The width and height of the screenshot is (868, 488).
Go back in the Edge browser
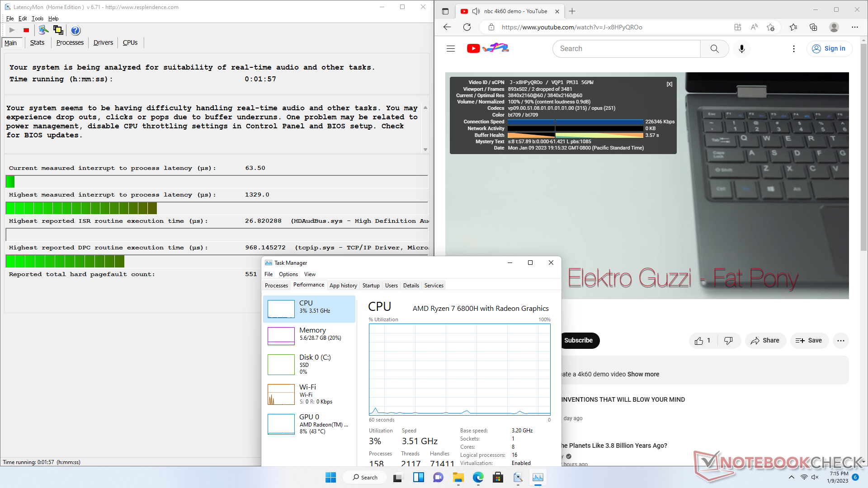447,27
